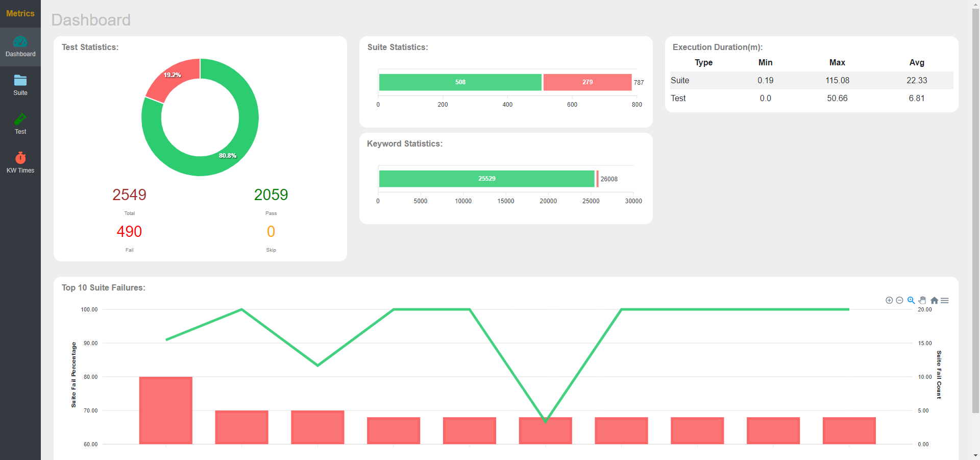Enable panning mode on the failures chart
Viewport: 980px width, 460px height.
coord(922,300)
